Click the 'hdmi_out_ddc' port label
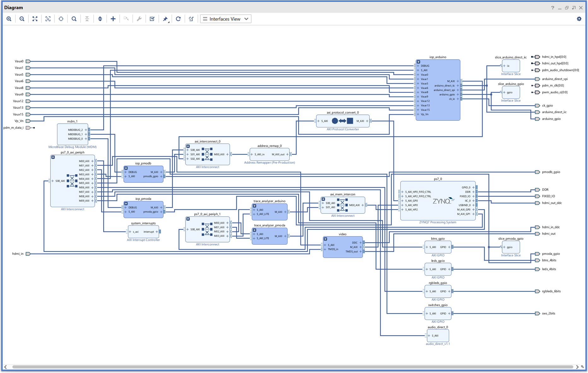Viewport: 588px width, 373px height. tap(552, 203)
